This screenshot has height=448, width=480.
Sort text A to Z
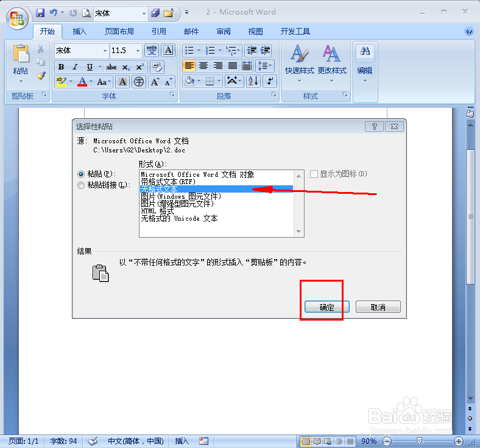click(253, 81)
